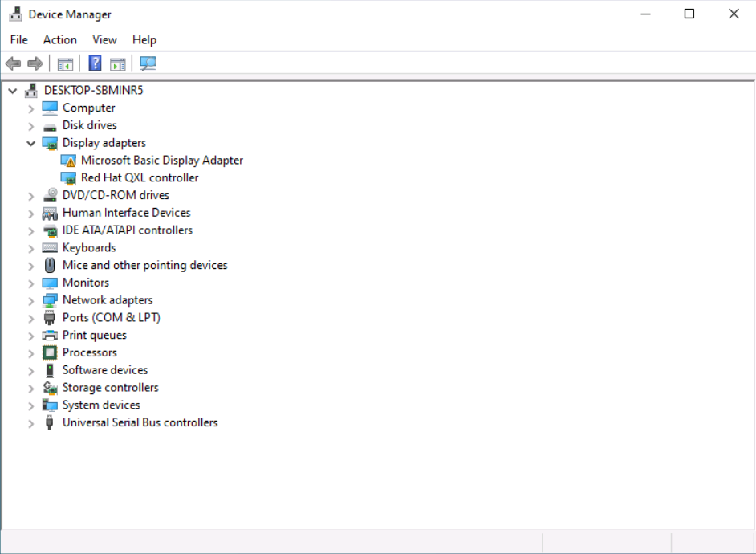Toggle the action pane toolbar icon
Viewport: 756px width, 554px height.
[118, 63]
